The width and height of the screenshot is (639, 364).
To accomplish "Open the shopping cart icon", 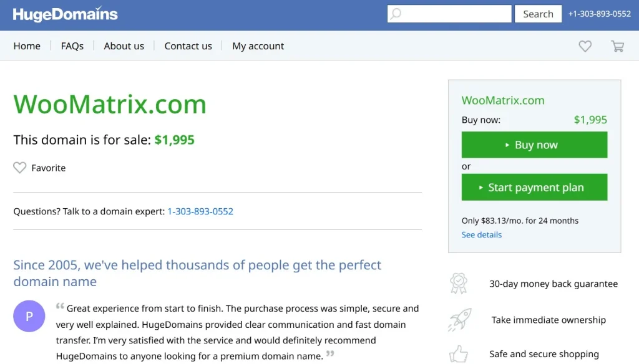I will pyautogui.click(x=617, y=46).
